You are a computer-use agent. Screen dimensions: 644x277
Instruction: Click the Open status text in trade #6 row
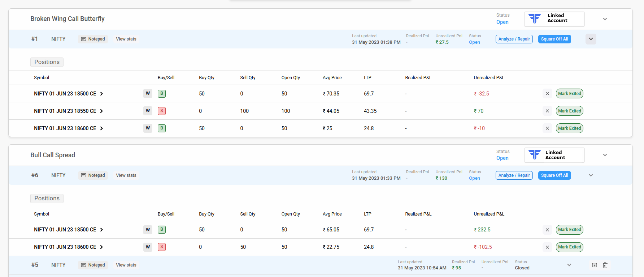click(474, 178)
